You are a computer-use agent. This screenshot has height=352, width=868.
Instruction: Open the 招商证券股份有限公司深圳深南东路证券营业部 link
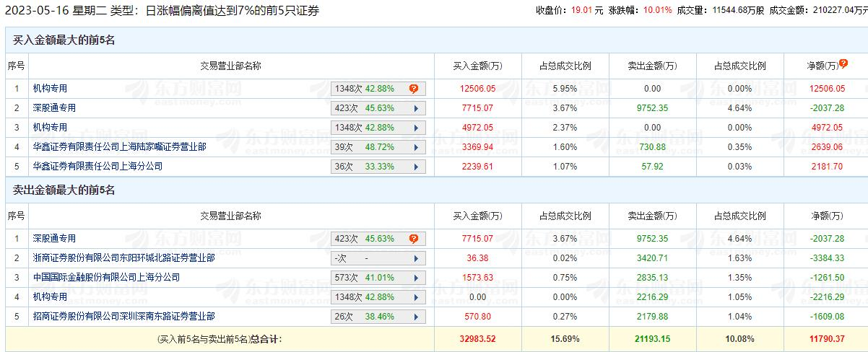click(x=123, y=317)
